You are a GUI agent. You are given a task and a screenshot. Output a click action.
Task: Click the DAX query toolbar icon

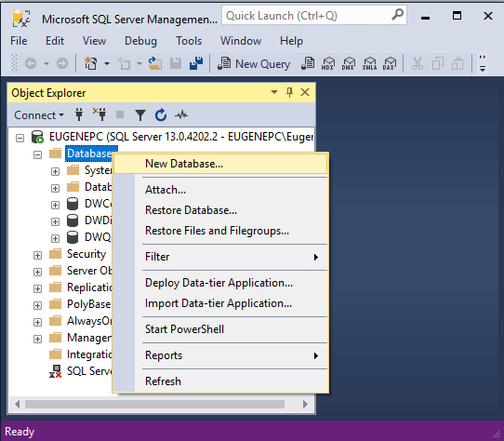(390, 63)
